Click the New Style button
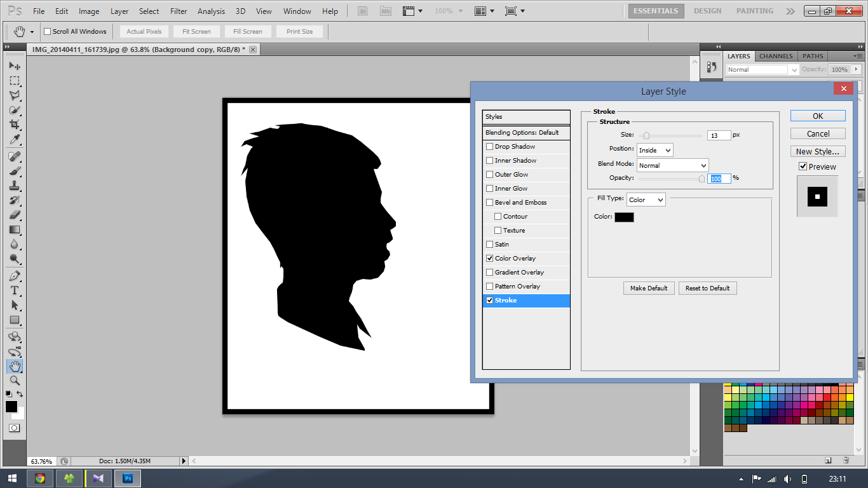 [817, 151]
